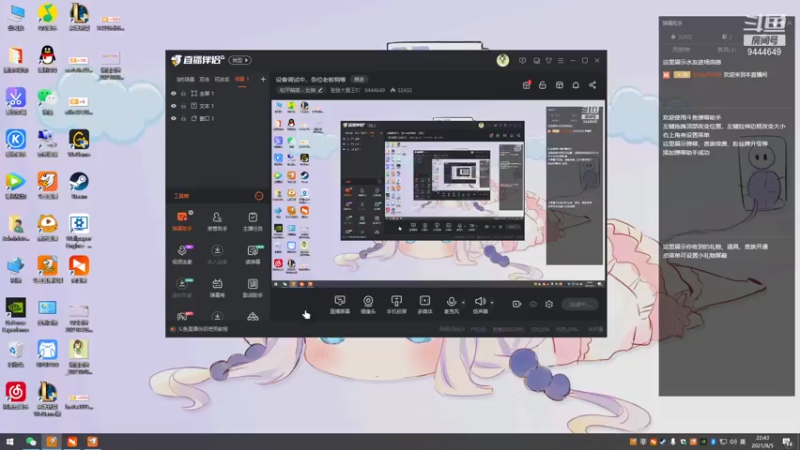Switch to the third scene tab
Image resolution: width=800 pixels, height=450 pixels.
[221, 79]
